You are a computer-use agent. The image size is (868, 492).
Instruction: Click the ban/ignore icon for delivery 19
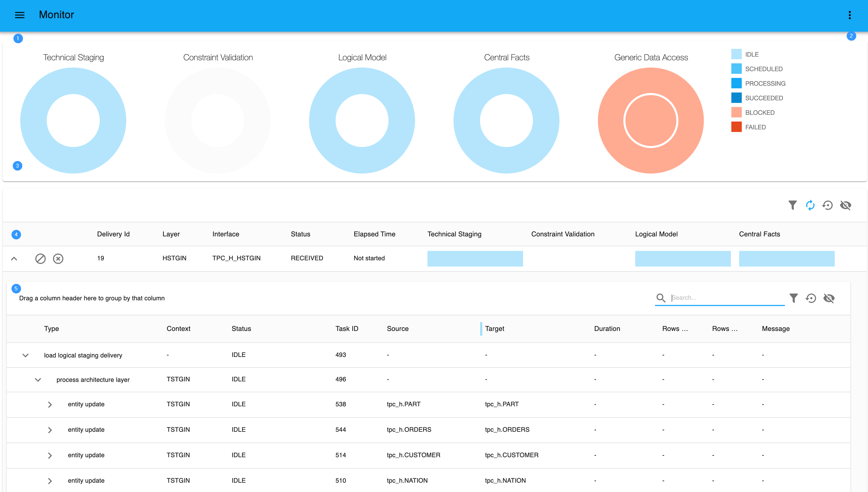point(40,258)
